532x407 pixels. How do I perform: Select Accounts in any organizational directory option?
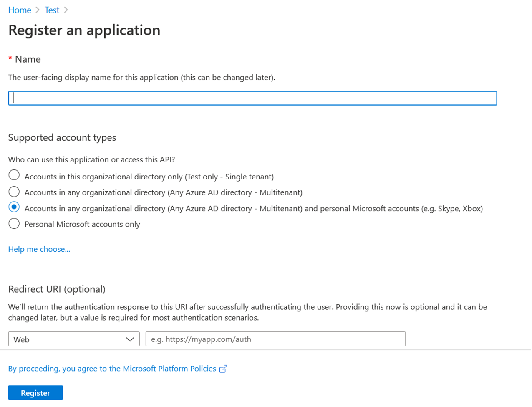14,191
